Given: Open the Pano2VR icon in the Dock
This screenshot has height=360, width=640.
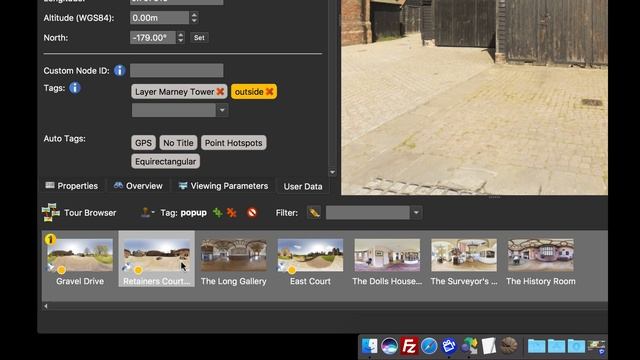Looking at the screenshot, I should [x=469, y=346].
